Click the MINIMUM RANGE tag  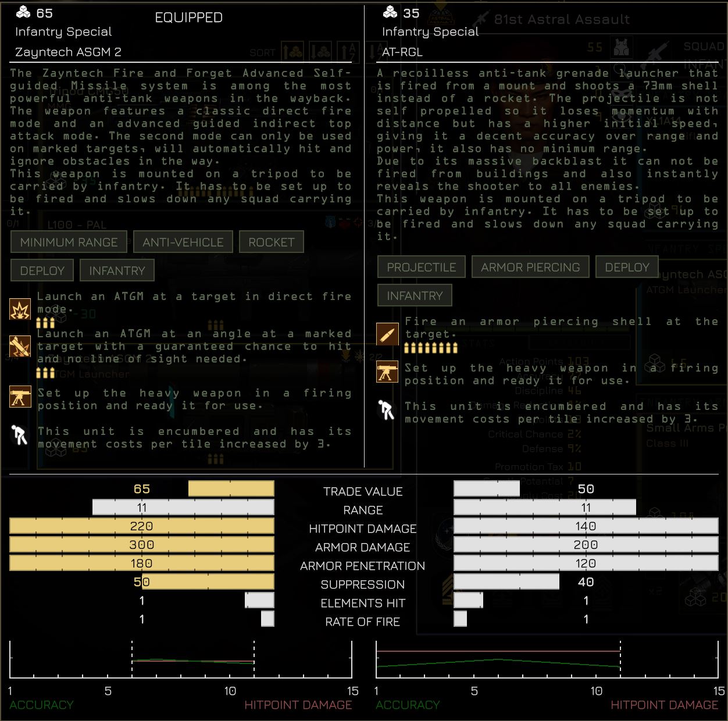pyautogui.click(x=69, y=242)
